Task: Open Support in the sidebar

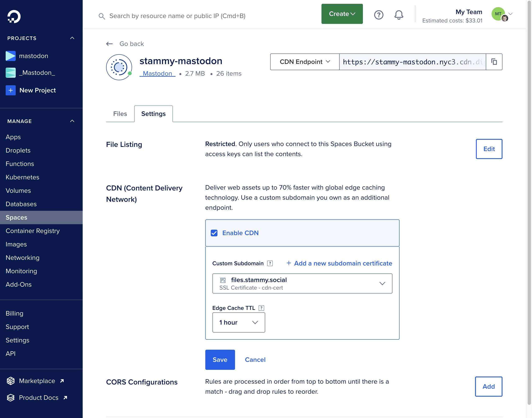Action: coord(17,327)
